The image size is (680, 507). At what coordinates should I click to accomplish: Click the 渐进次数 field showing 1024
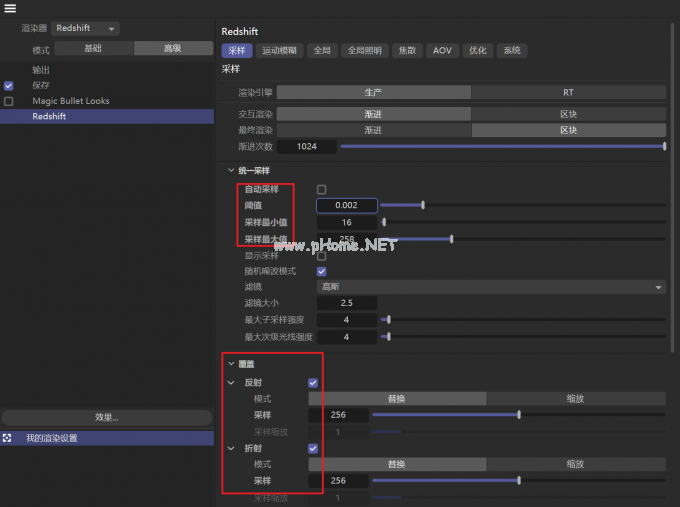coord(307,147)
